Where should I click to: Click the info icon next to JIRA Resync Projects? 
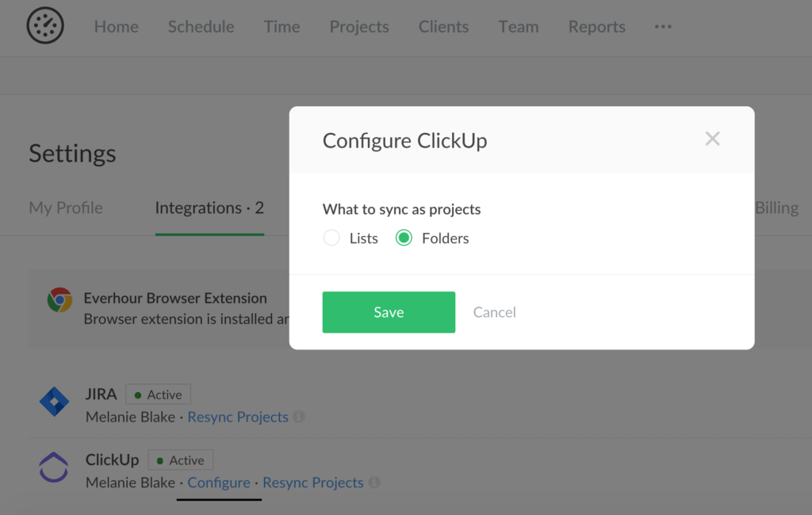point(300,418)
